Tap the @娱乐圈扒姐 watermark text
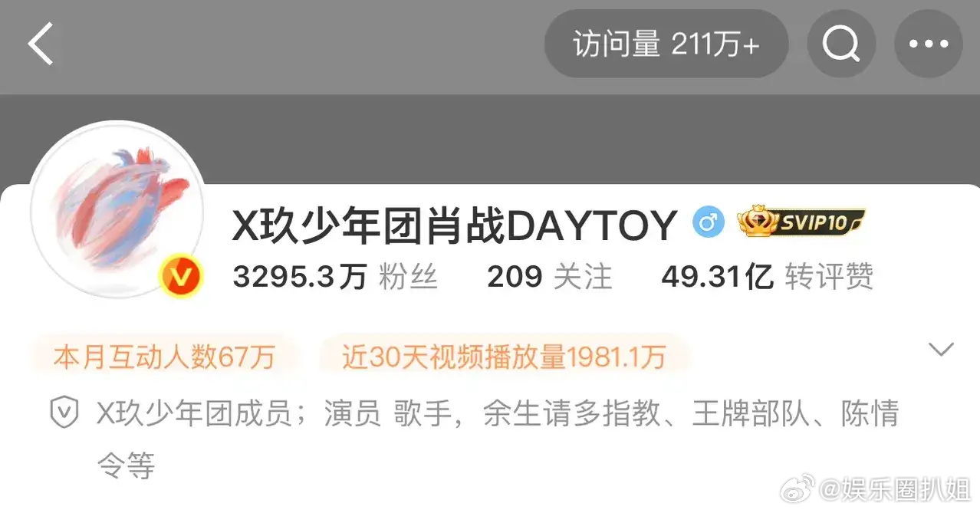980x513 pixels. [896, 488]
